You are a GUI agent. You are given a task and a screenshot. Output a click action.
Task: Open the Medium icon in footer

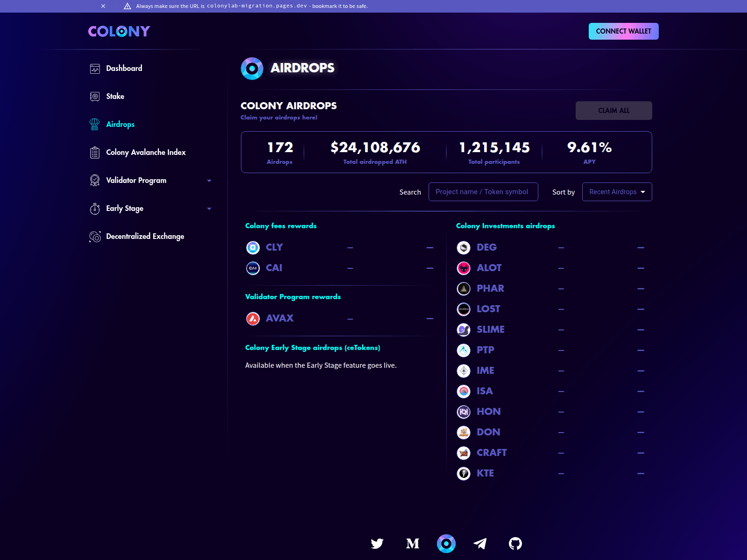tap(412, 544)
